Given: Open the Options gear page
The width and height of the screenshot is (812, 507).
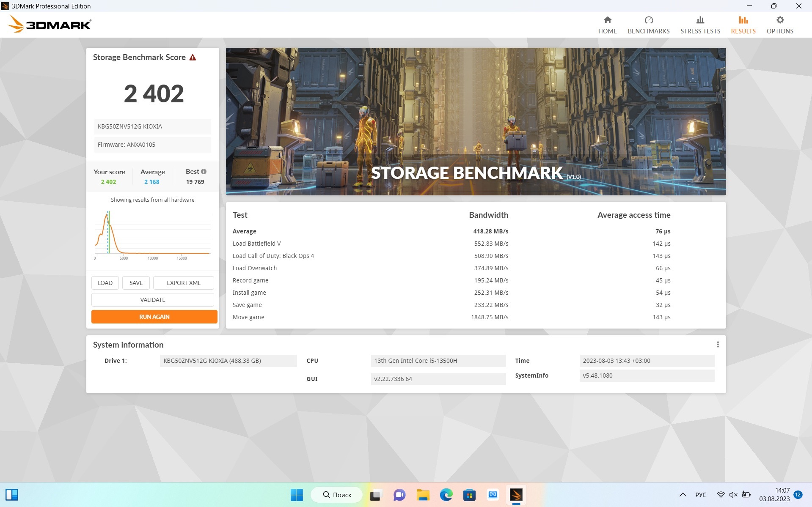Looking at the screenshot, I should (x=779, y=25).
